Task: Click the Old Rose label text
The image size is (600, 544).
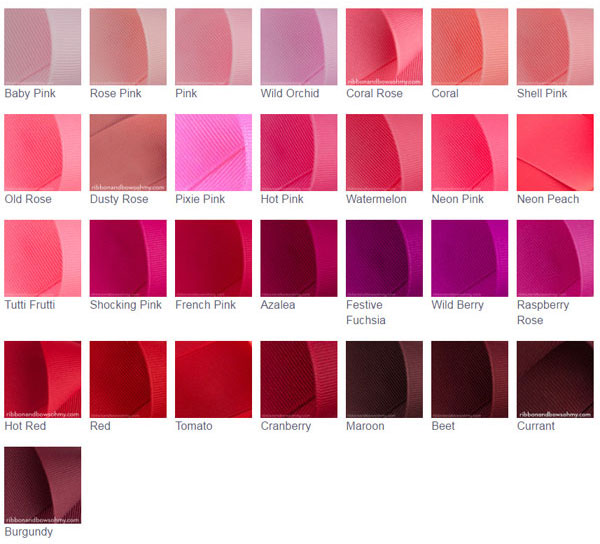Action: (x=28, y=199)
